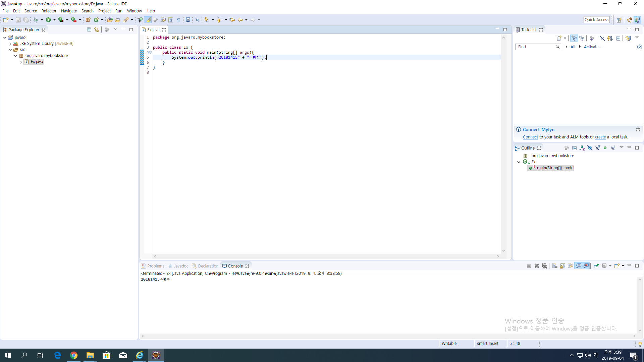Open the New wizard dropdown arrow
Image resolution: width=644 pixels, height=362 pixels.
tap(12, 20)
